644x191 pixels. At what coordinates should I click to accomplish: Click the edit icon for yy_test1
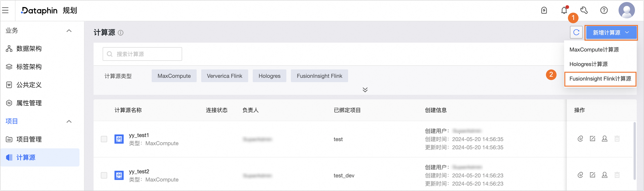click(x=592, y=139)
